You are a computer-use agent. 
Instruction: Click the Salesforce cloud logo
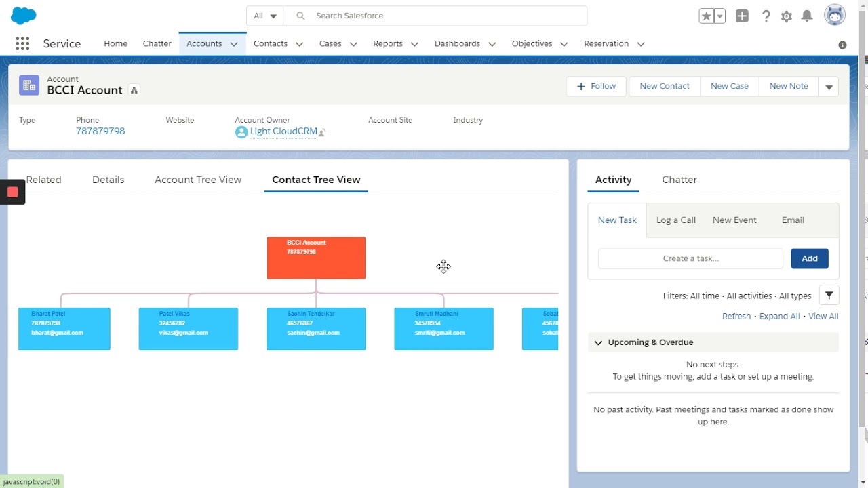24,16
